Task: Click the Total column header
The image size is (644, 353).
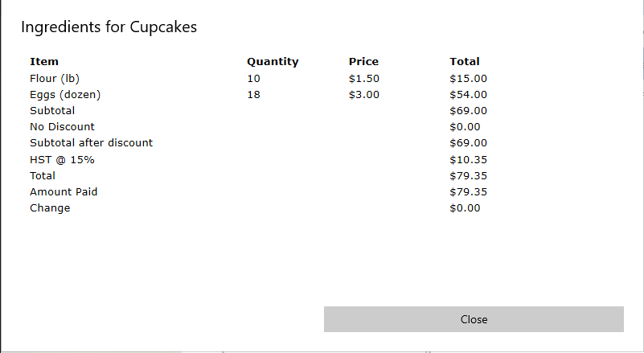Action: point(465,62)
